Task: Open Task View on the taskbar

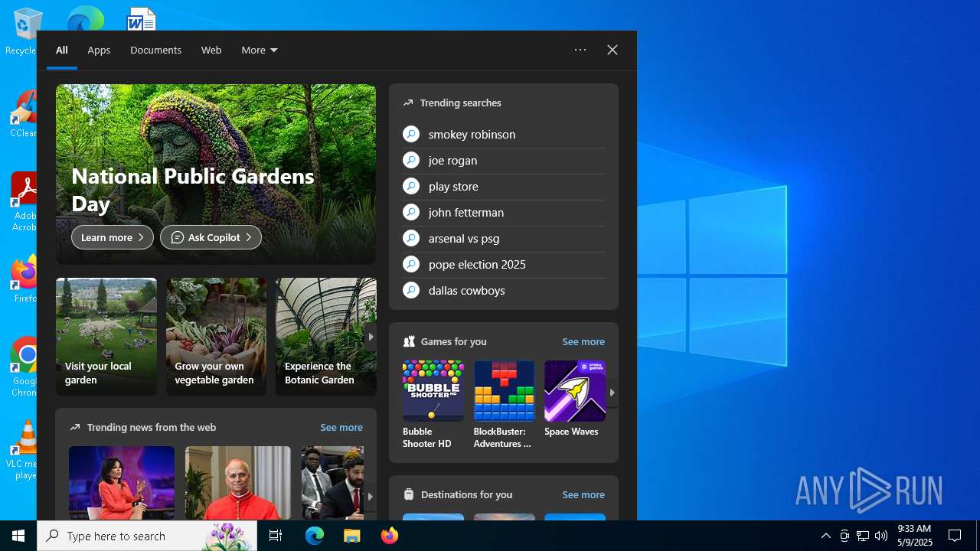Action: point(276,536)
